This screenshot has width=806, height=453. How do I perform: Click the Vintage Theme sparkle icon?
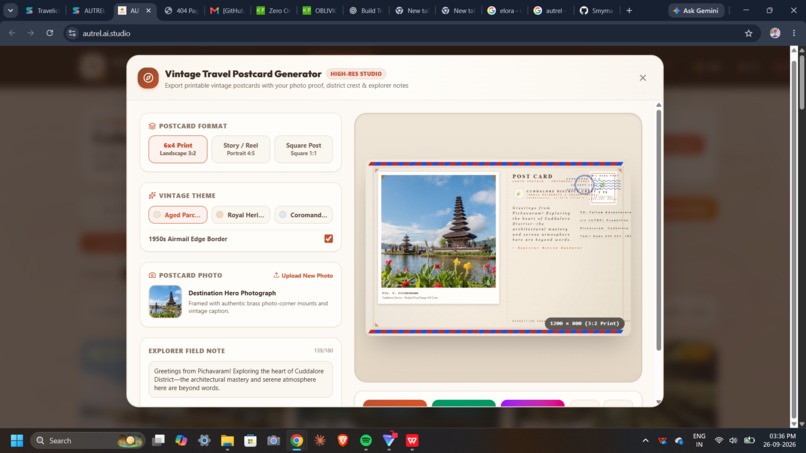152,195
